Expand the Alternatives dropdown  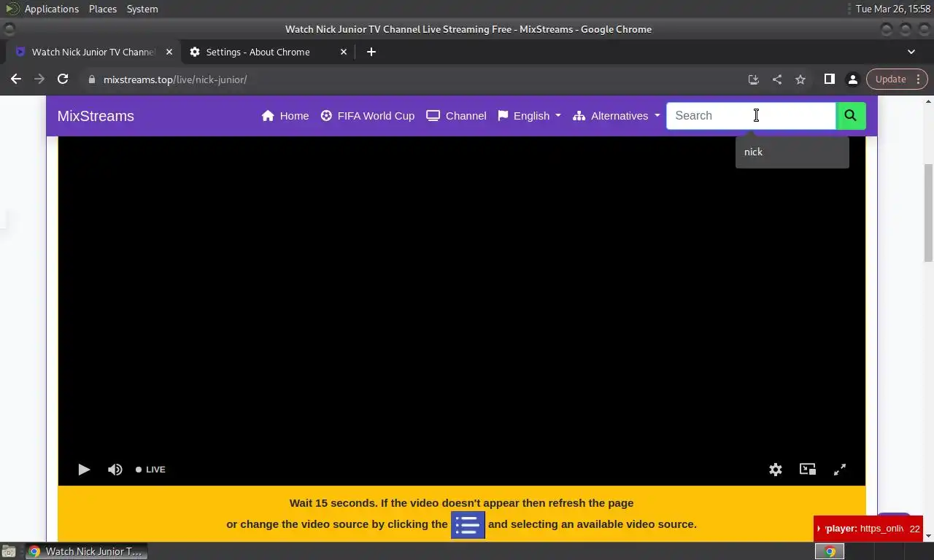tap(616, 116)
